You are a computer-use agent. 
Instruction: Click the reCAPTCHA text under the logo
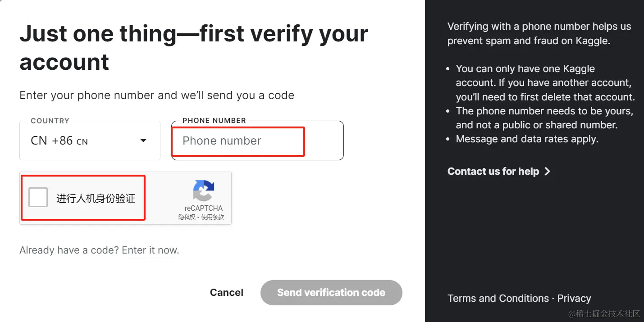(x=204, y=208)
